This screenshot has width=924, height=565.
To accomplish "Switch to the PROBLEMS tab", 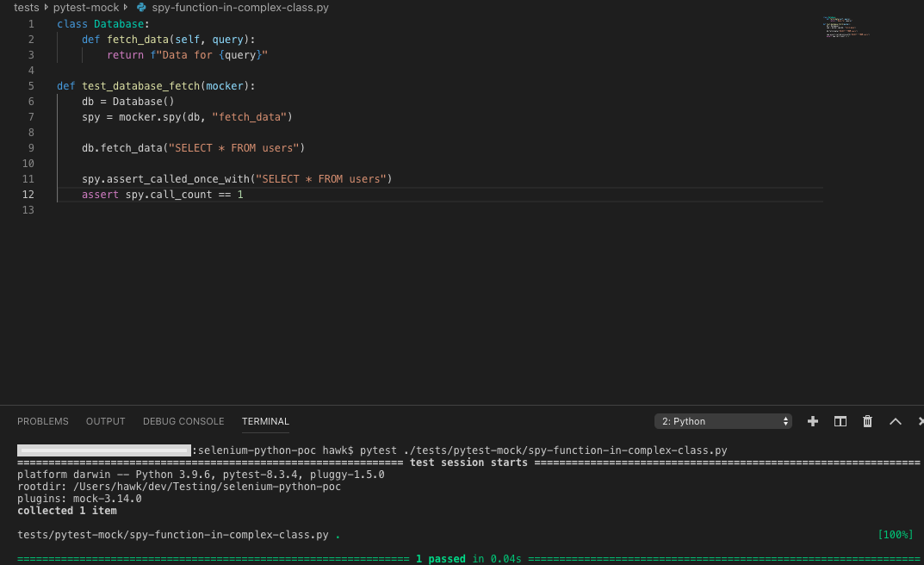I will coord(42,421).
